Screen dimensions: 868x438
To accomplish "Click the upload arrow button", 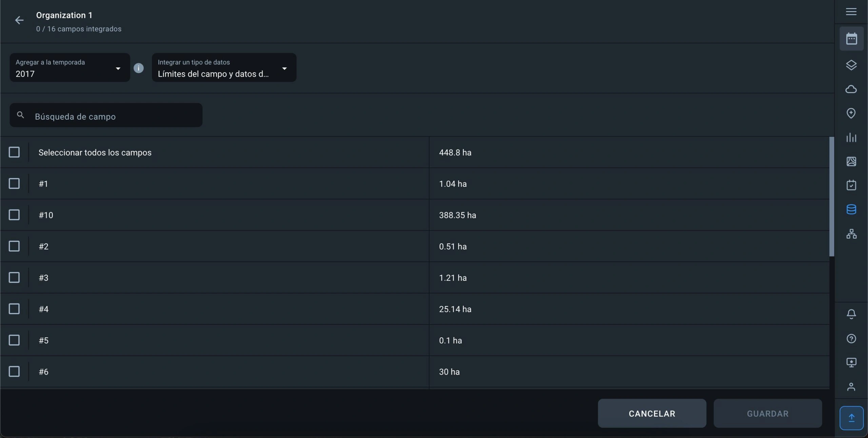I will click(851, 418).
